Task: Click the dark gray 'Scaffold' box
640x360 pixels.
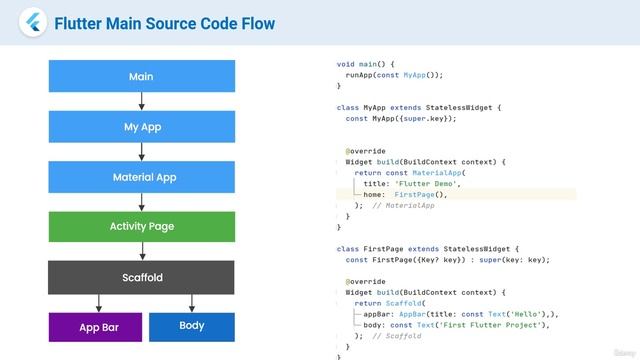Action: [x=141, y=278]
